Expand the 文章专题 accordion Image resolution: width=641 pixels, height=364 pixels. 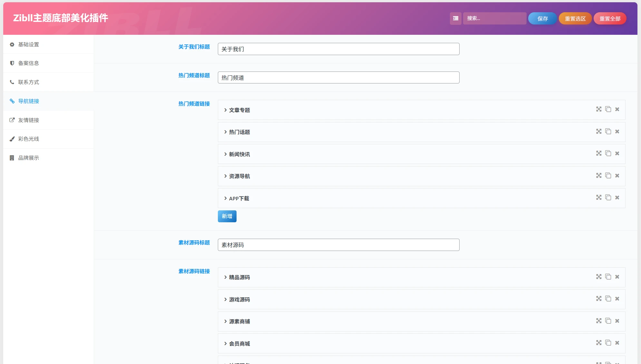point(239,110)
